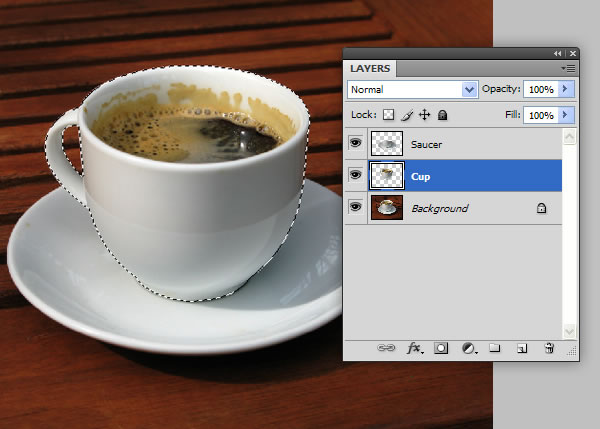
Task: Lock image pixels with brush icon
Action: (407, 115)
